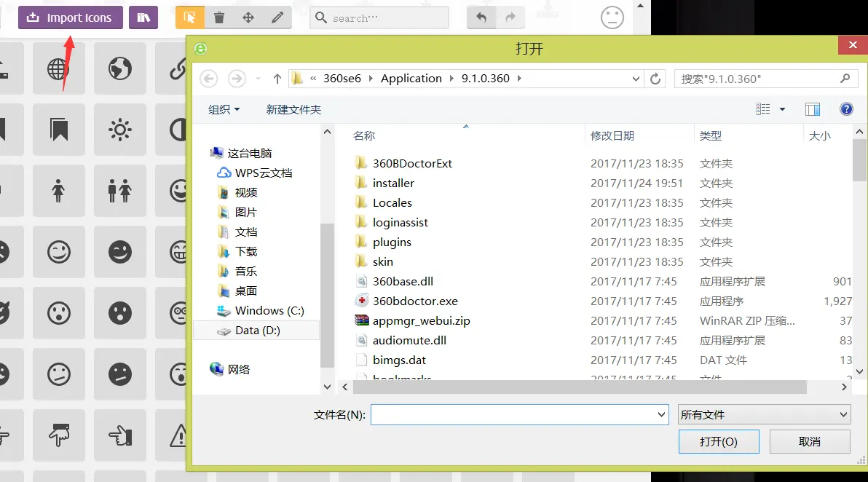868x482 pixels.
Task: Open the view options dropdown arrow
Action: [x=782, y=109]
